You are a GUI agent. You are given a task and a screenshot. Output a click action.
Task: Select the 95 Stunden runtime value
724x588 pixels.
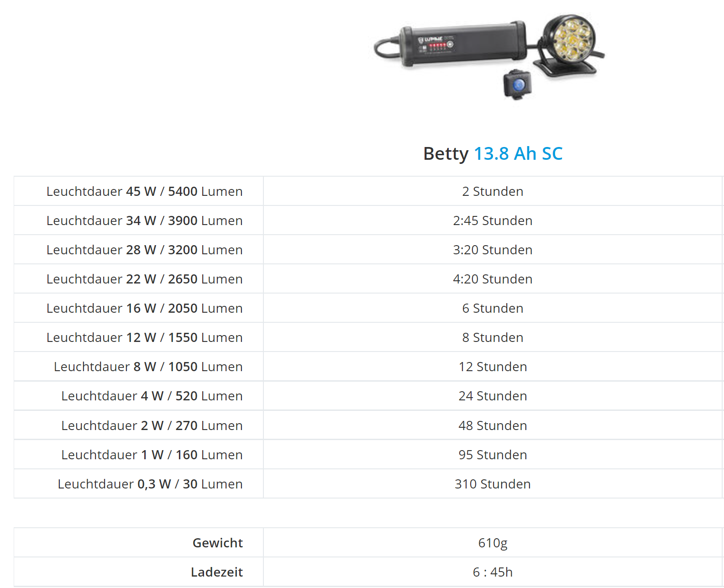[493, 455]
